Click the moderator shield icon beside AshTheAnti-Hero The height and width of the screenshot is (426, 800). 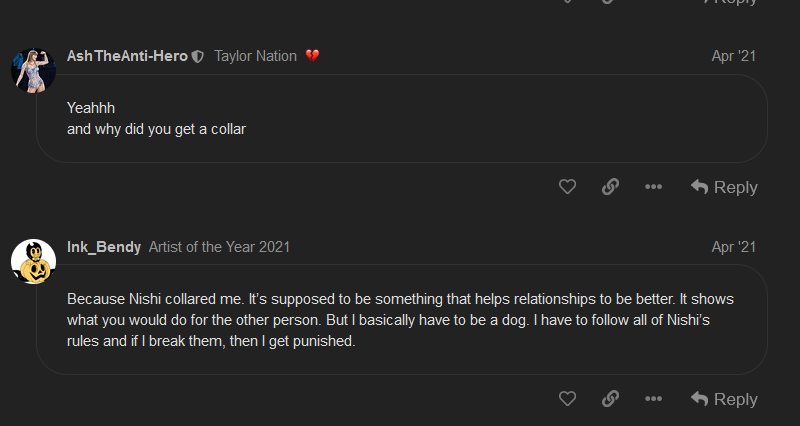pos(198,57)
